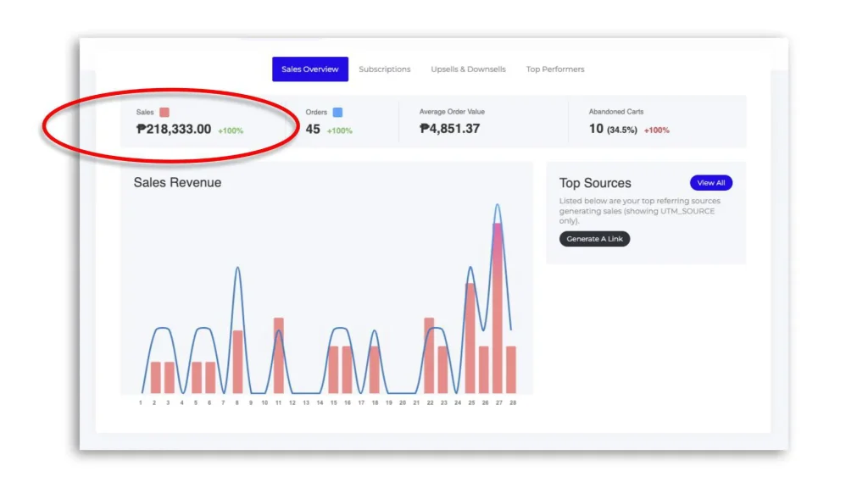Click the red +100% abandoned carts indicator
The height and width of the screenshot is (488, 868).
point(657,130)
